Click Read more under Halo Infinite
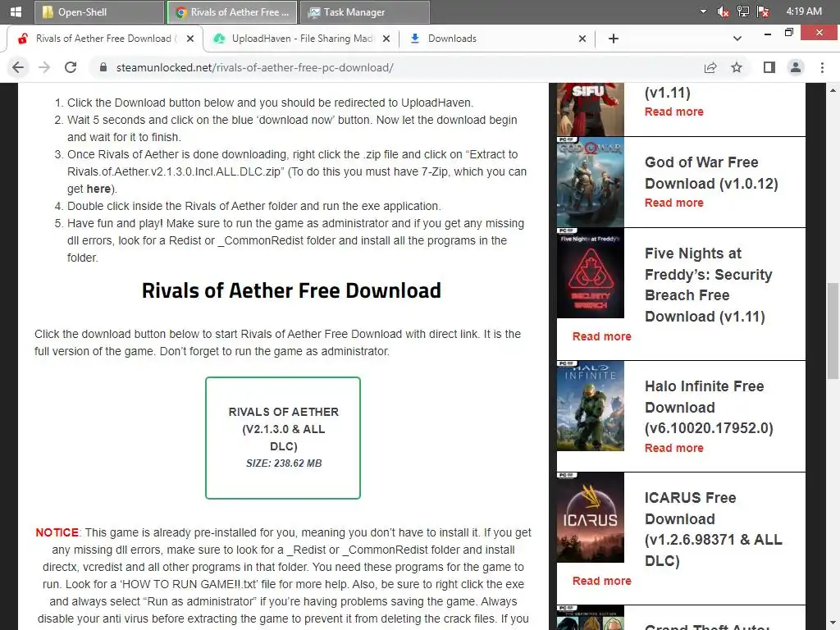This screenshot has width=840, height=630. pyautogui.click(x=674, y=449)
